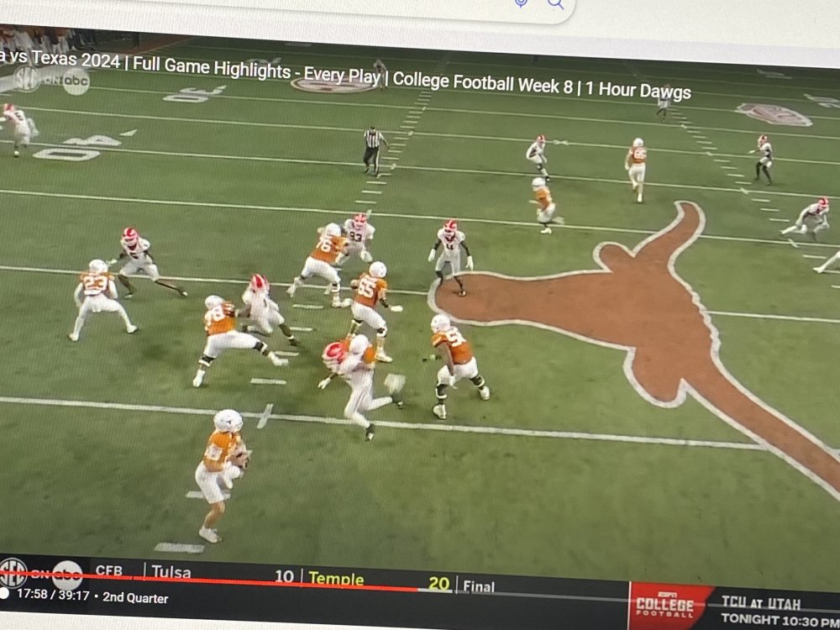The image size is (840, 630).
Task: Click the partially visible bottom-left player control icon
Action: (x=3, y=594)
